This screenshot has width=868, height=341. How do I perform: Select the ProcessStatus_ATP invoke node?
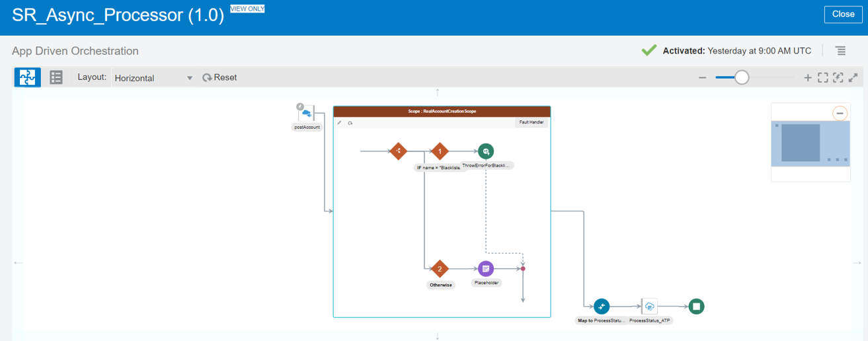(x=649, y=307)
